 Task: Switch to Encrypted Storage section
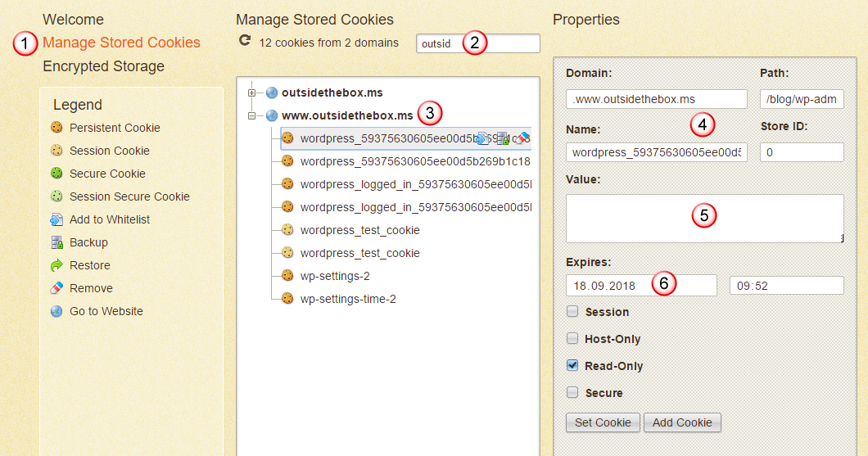(103, 66)
